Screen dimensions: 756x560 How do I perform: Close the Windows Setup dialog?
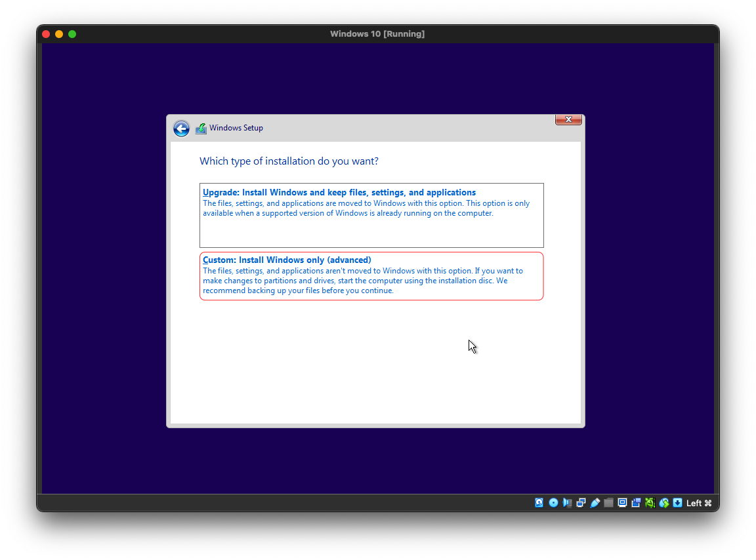pos(568,119)
